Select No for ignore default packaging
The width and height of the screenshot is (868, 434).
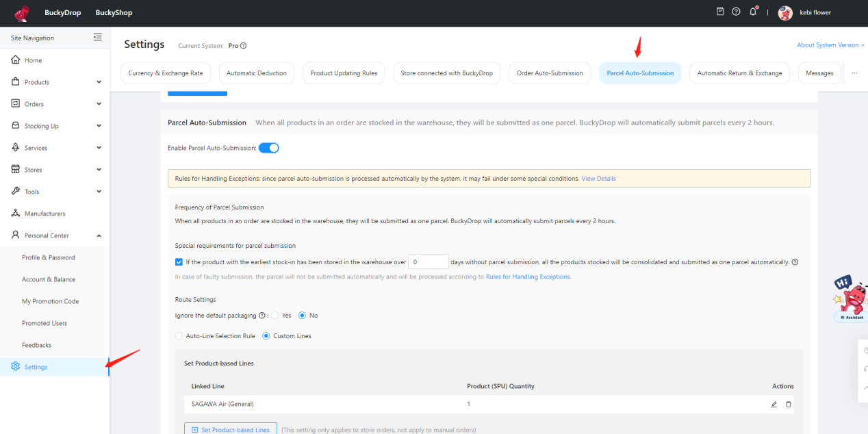(x=302, y=316)
